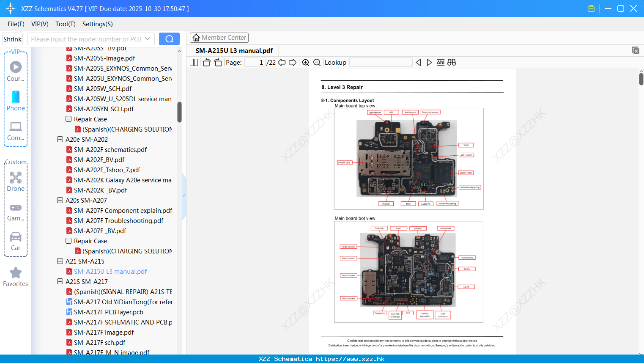This screenshot has height=363, width=644.
Task: Click the Shrink button
Action: pos(12,39)
